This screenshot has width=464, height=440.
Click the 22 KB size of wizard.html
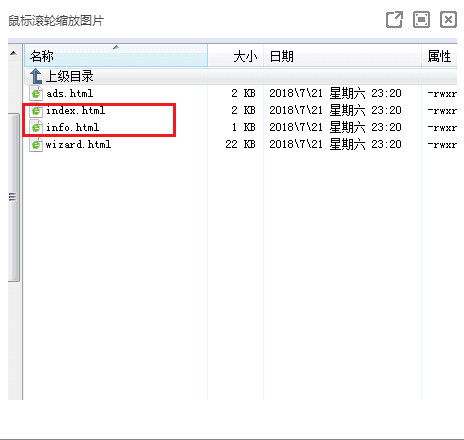tap(240, 145)
